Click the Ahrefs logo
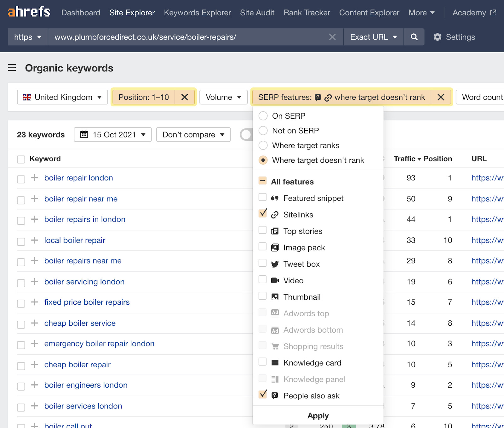Screen dimensions: 504x428 pos(29,12)
